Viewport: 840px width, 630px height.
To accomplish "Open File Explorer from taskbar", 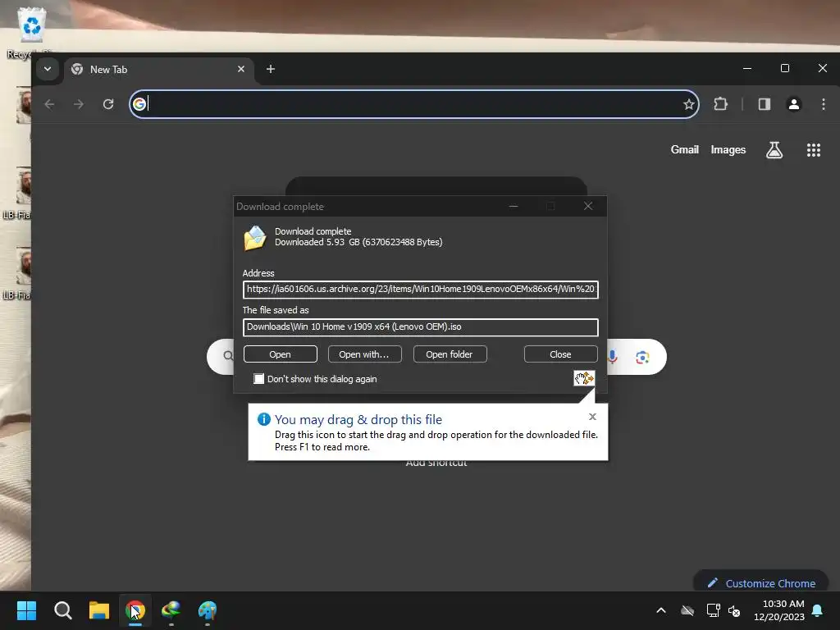I will pos(99,610).
